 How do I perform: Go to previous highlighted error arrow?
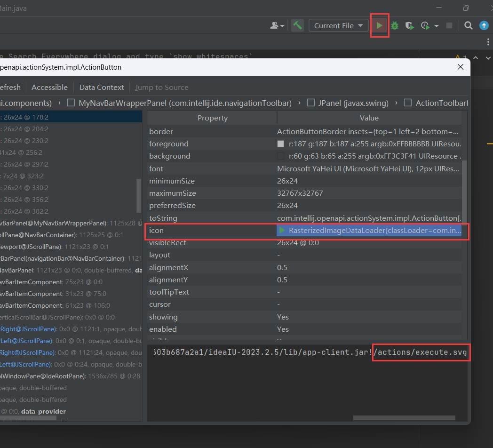(476, 58)
